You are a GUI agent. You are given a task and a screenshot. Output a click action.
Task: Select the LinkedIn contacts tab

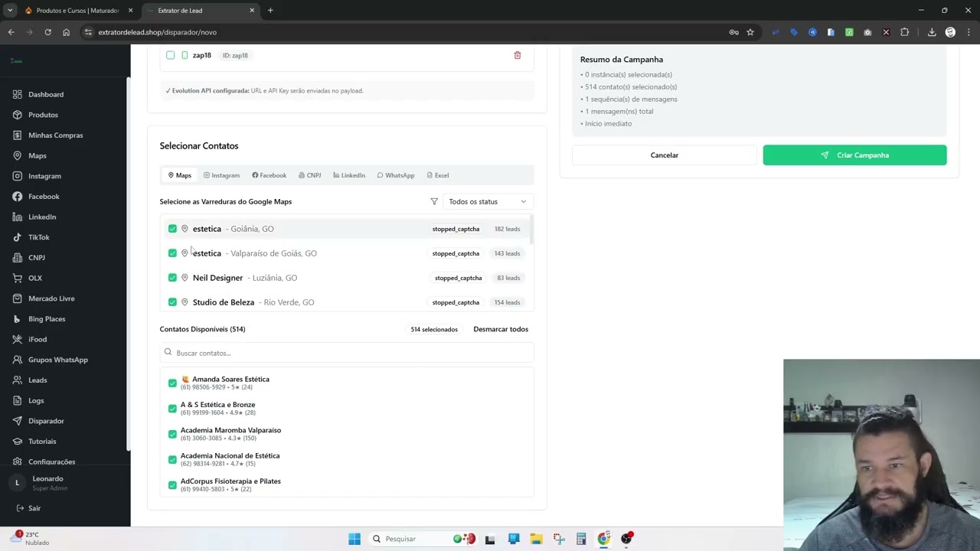coord(349,175)
